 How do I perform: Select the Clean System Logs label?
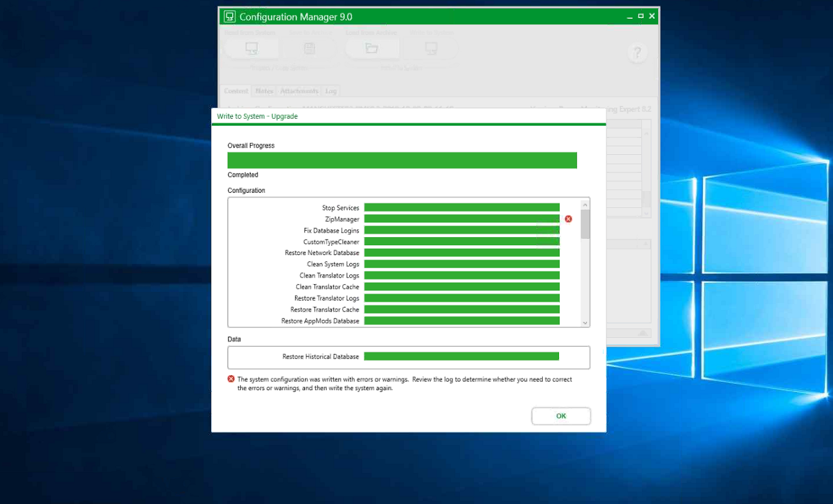(333, 264)
